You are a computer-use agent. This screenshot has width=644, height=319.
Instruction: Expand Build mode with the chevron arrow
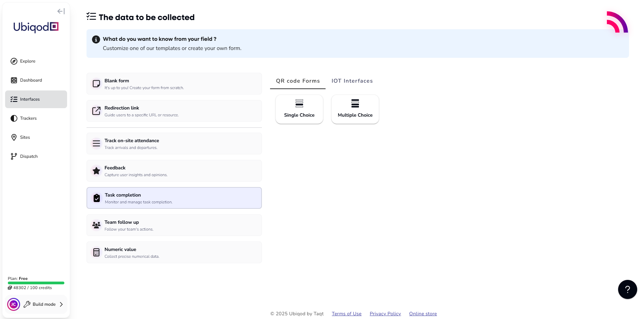click(61, 304)
